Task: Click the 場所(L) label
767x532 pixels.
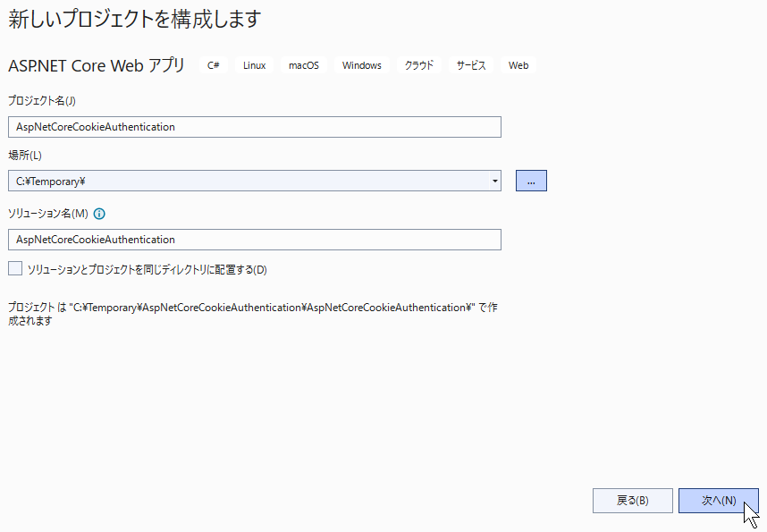Action: coord(25,156)
